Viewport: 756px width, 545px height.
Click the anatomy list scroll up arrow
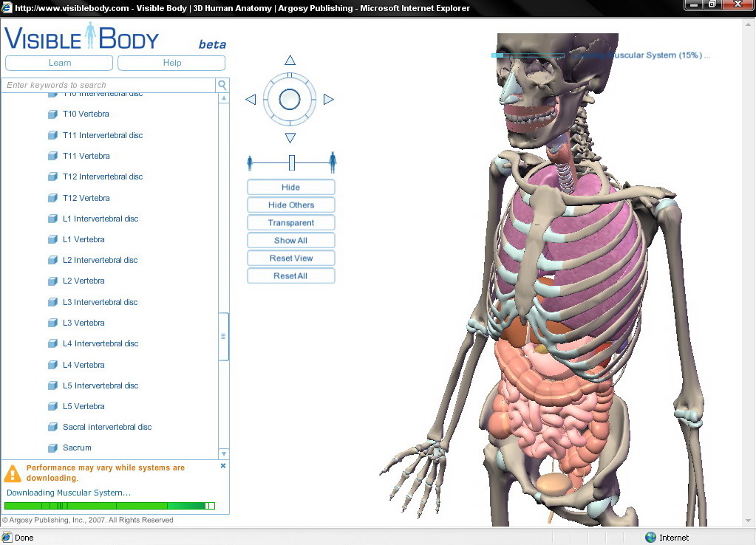coord(224,98)
